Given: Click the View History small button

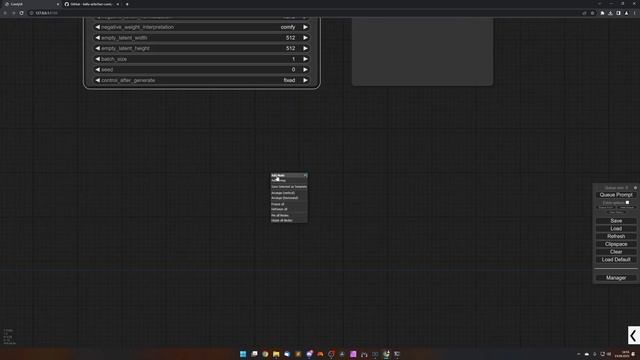Looking at the screenshot, I should 616,212.
